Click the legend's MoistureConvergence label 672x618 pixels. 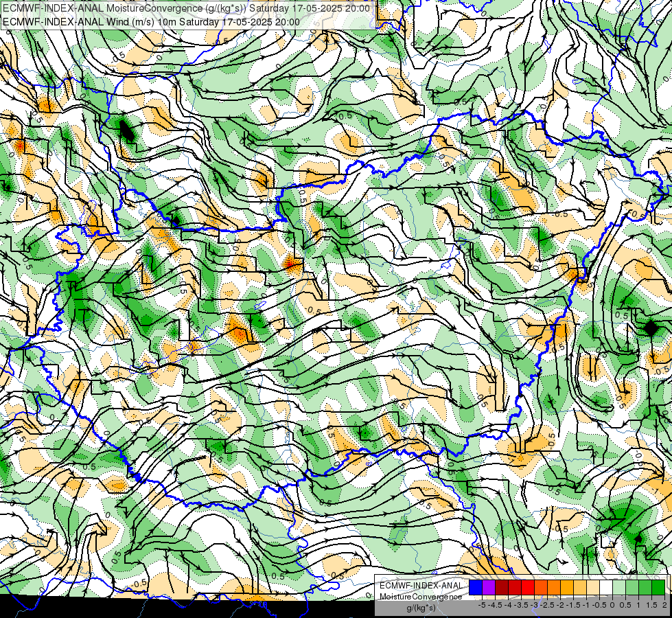click(x=421, y=597)
